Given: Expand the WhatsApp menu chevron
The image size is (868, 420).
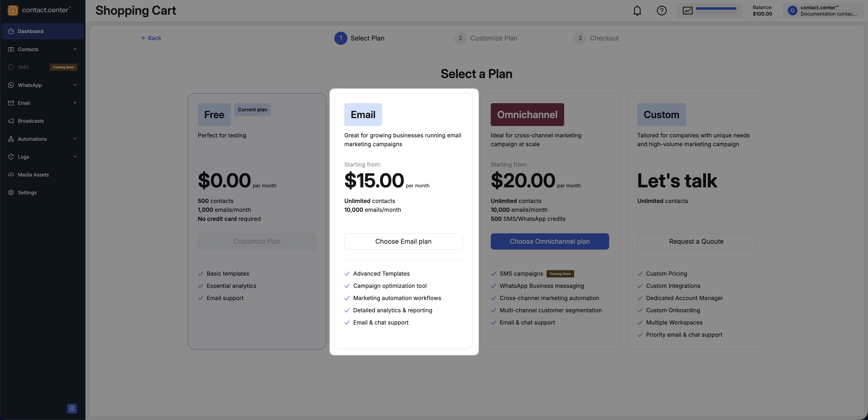Looking at the screenshot, I should [75, 85].
